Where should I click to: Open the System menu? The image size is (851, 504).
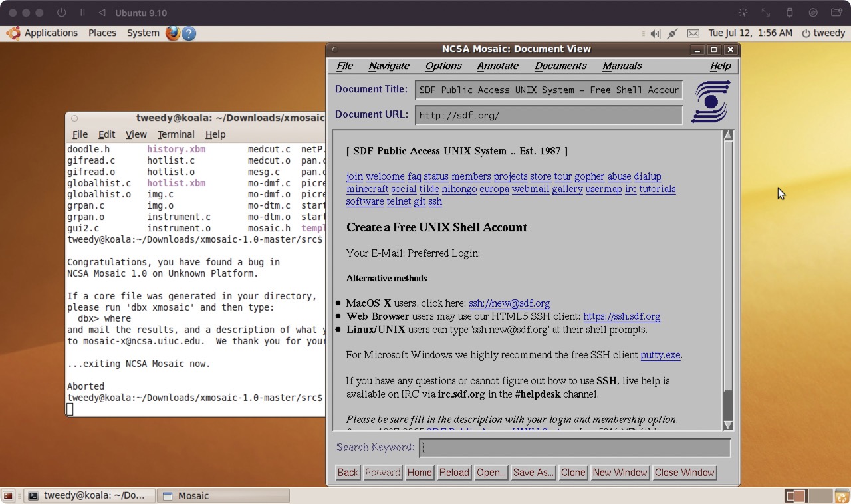(x=143, y=33)
